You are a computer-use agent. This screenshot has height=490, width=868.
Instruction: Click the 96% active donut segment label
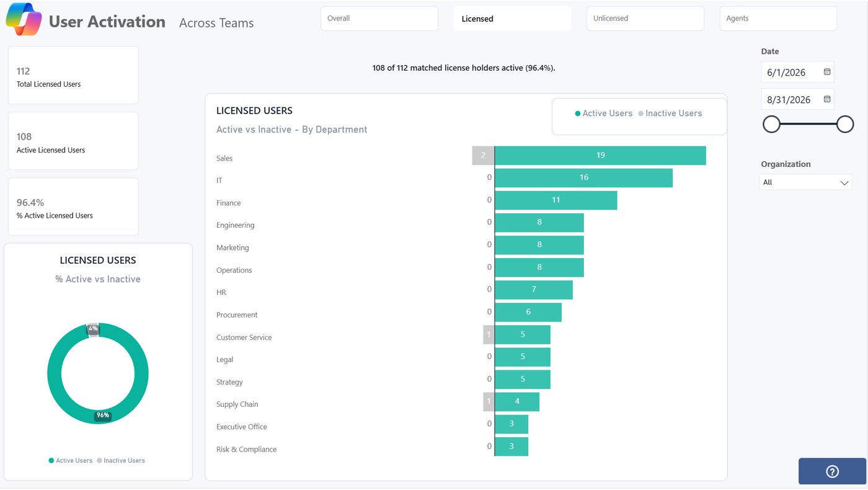click(x=102, y=416)
